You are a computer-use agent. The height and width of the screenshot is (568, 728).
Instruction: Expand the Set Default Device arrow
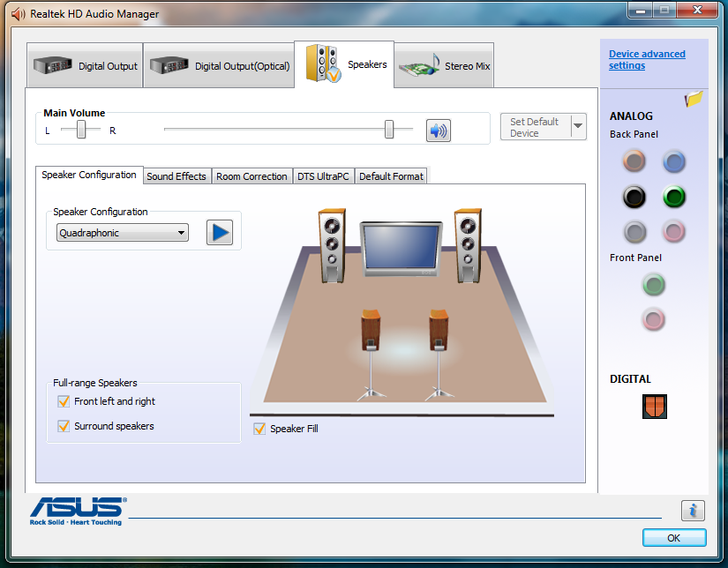[579, 126]
